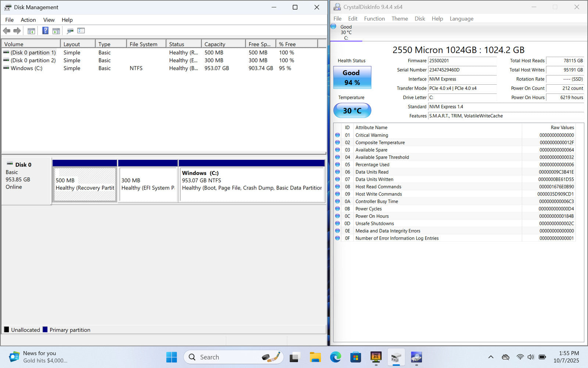Open the Action menu in Disk Management

[x=28, y=20]
